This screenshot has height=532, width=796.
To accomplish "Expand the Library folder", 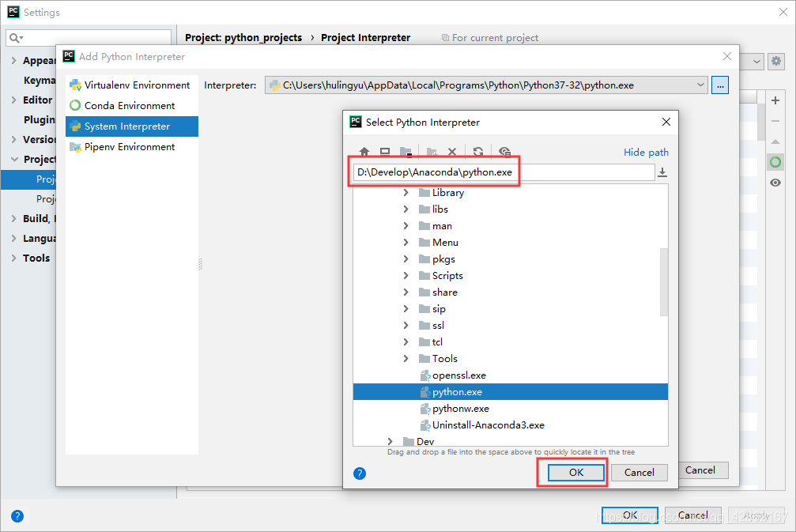I will tap(406, 192).
